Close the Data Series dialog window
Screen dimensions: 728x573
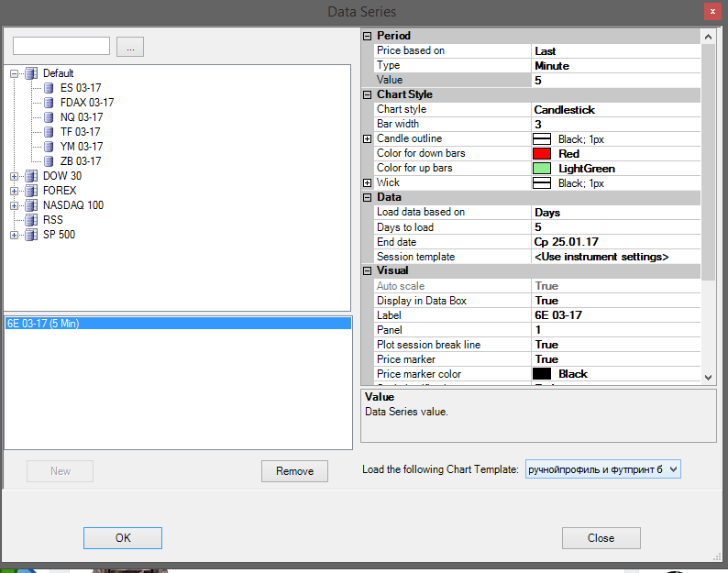coord(712,12)
